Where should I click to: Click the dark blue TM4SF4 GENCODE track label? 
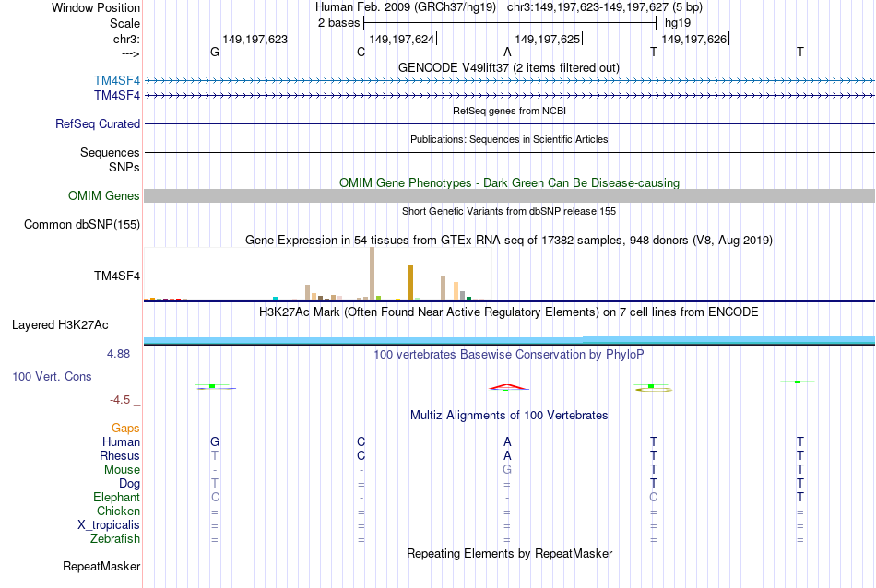pos(117,96)
